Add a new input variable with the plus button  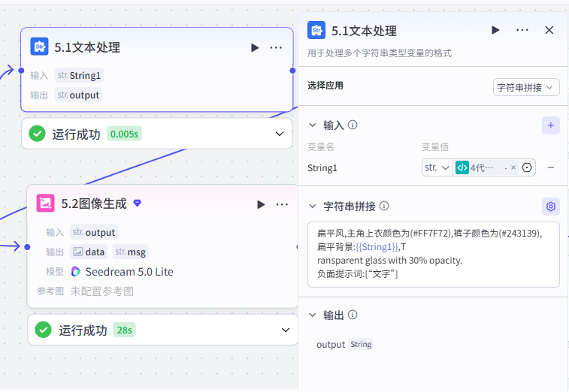tap(550, 125)
